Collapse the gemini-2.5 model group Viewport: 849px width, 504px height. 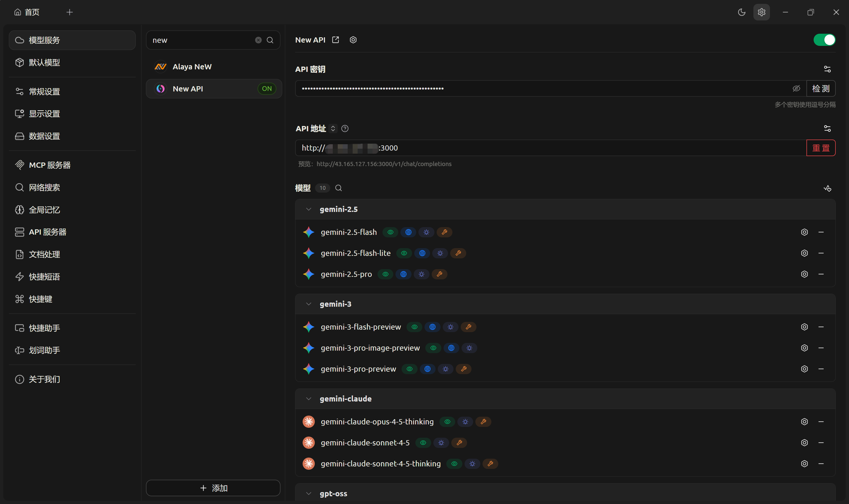click(308, 209)
